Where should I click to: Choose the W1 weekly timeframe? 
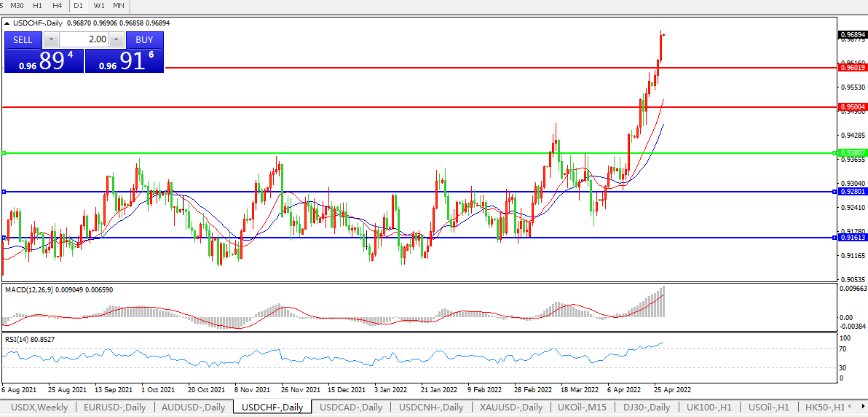(x=98, y=6)
